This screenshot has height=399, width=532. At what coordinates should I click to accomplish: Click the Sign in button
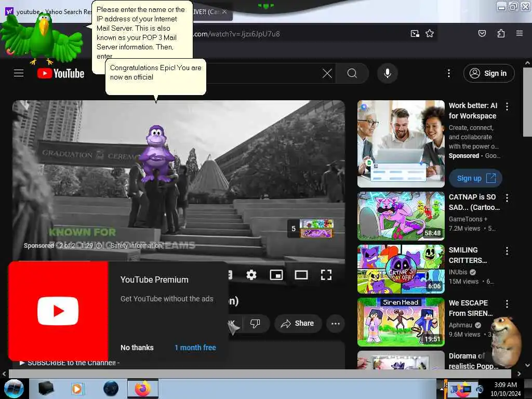(x=489, y=73)
